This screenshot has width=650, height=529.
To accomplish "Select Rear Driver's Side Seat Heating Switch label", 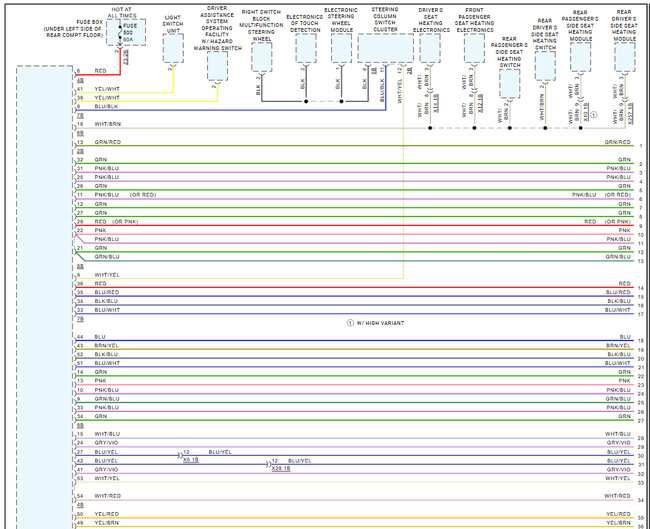I will pyautogui.click(x=545, y=34).
